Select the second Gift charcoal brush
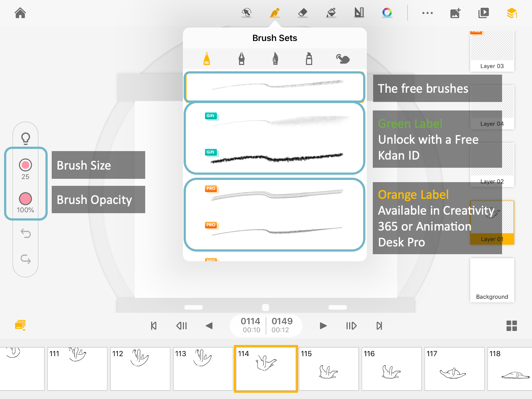Screen dimensions: 532x399 [x=274, y=157]
